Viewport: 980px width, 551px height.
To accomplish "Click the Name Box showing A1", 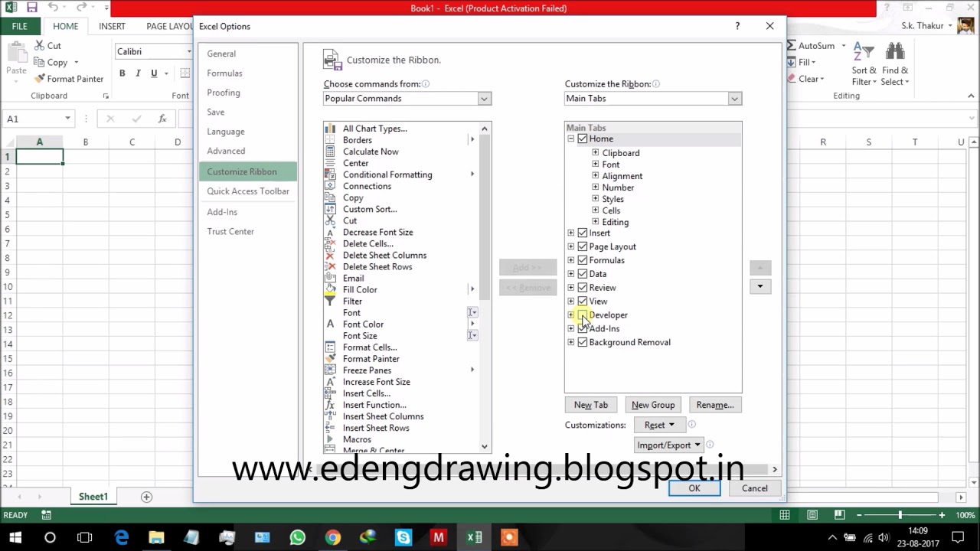I will [x=34, y=119].
